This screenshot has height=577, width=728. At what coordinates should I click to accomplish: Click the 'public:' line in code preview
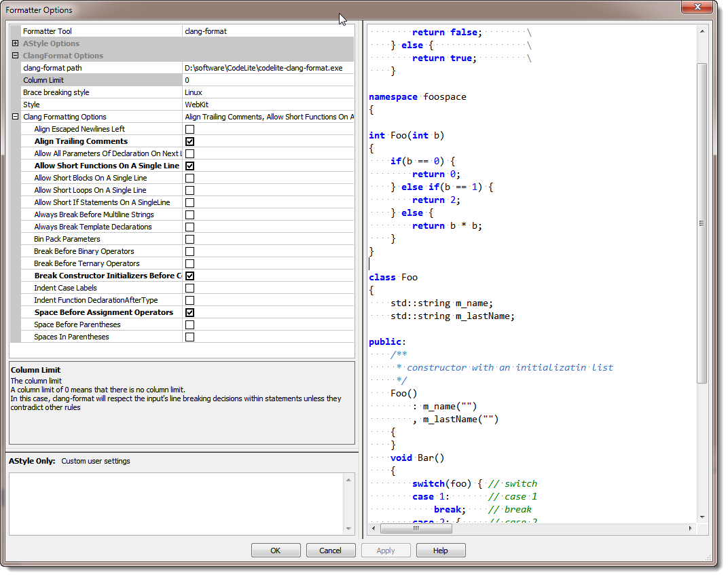pos(387,341)
